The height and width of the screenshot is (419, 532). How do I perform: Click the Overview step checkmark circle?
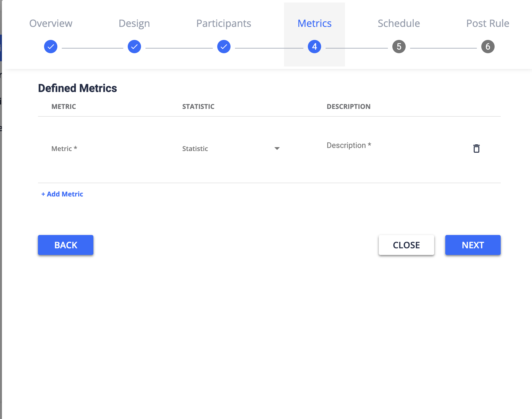[x=50, y=47]
